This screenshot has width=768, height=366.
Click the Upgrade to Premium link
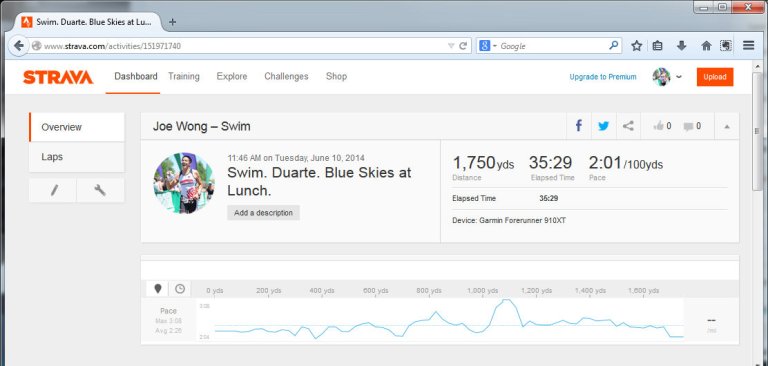point(603,77)
